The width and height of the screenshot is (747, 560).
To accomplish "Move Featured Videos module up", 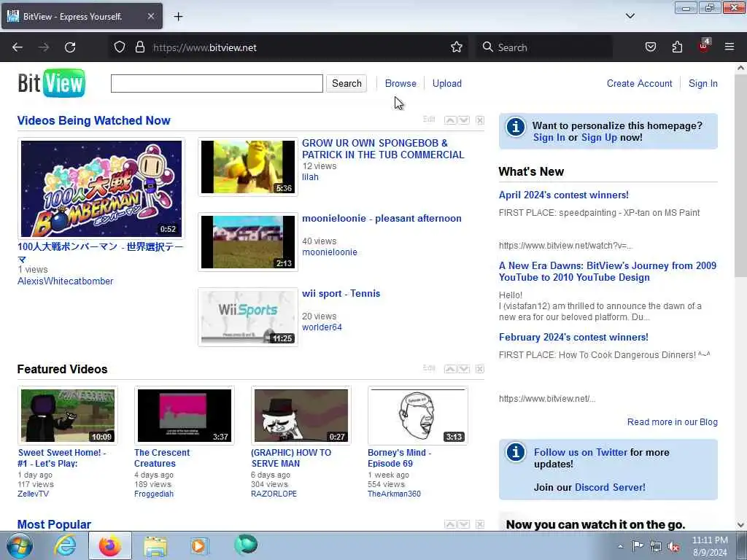I will 449,369.
